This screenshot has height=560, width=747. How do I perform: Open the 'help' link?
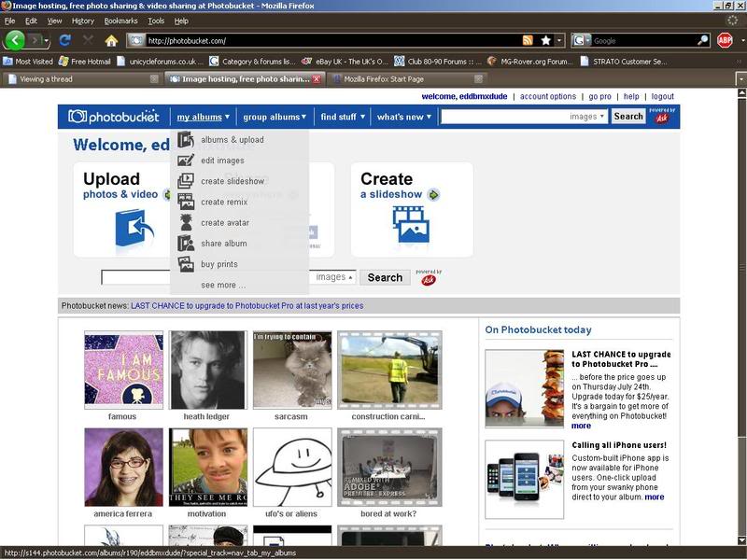[631, 96]
